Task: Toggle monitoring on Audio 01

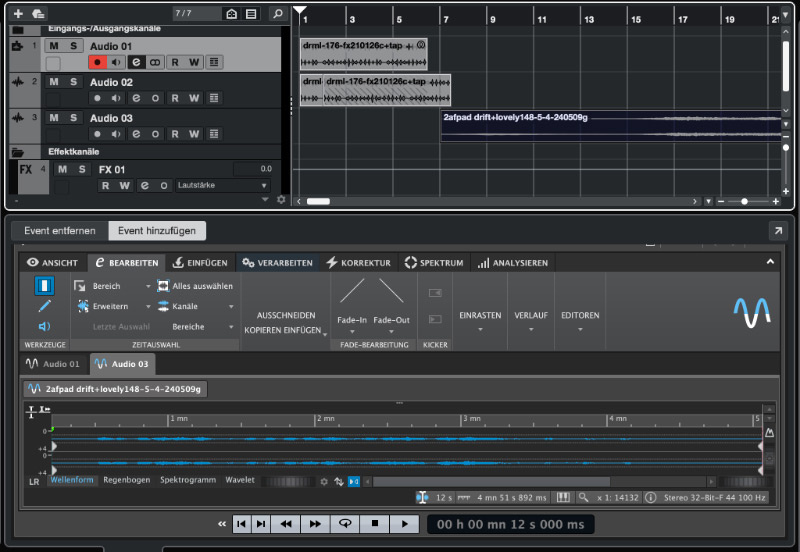Action: 116,62
